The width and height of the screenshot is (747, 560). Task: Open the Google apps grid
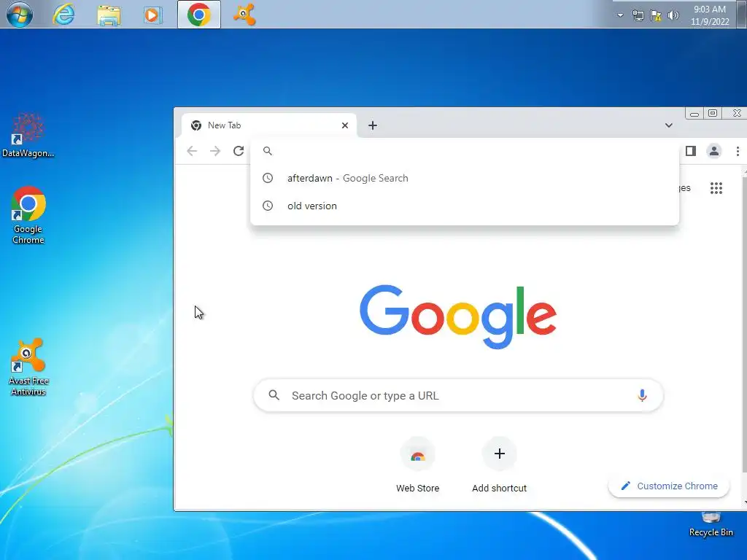pos(716,188)
